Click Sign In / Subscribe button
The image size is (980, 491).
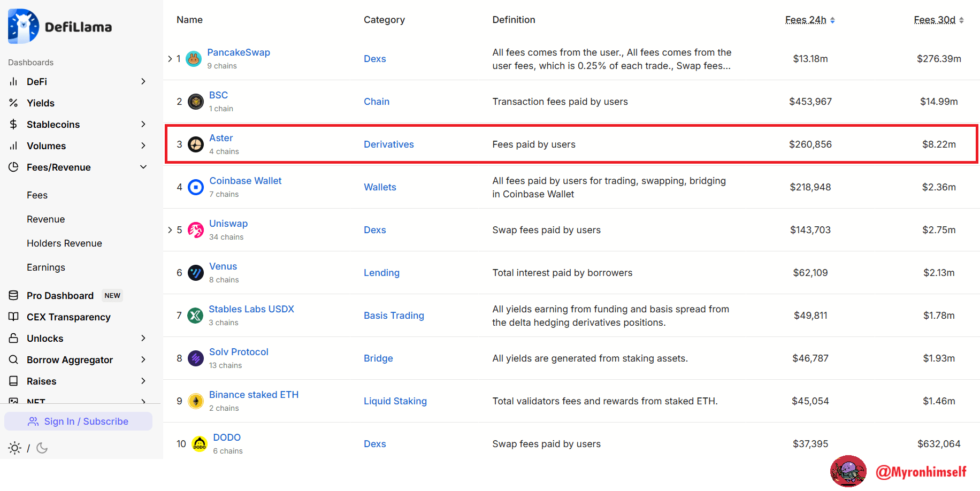(78, 421)
